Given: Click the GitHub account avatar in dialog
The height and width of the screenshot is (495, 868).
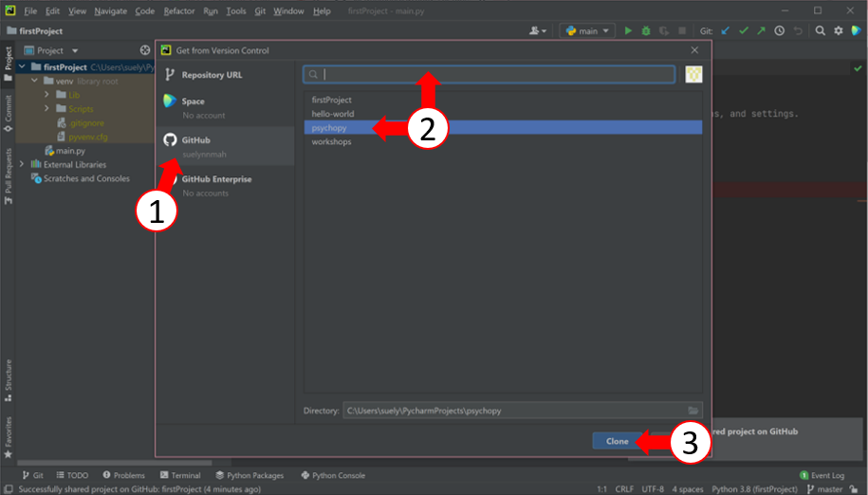Looking at the screenshot, I should (x=693, y=75).
